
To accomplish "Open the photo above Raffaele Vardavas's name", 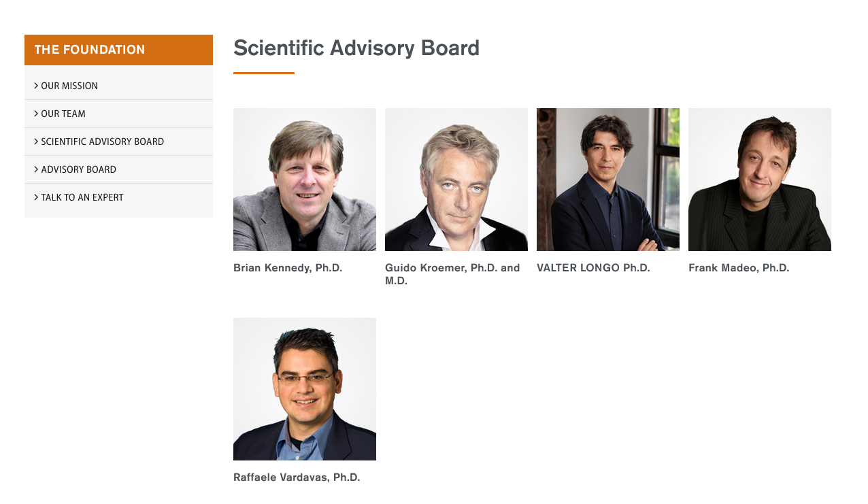I will pyautogui.click(x=305, y=389).
